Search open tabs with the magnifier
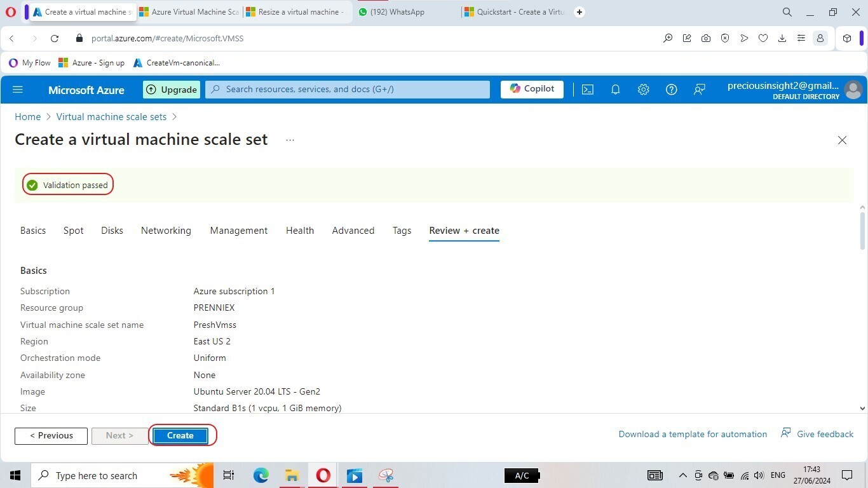Image resolution: width=868 pixels, height=488 pixels. pos(787,12)
